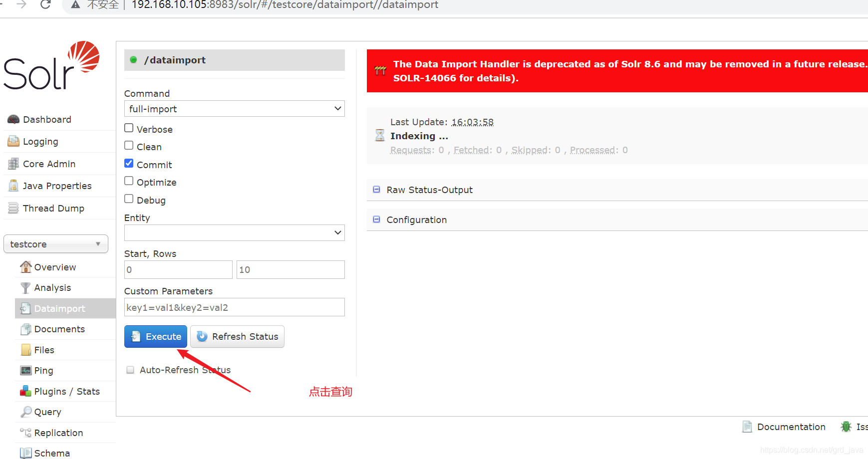Click the Ping menu label

[43, 371]
